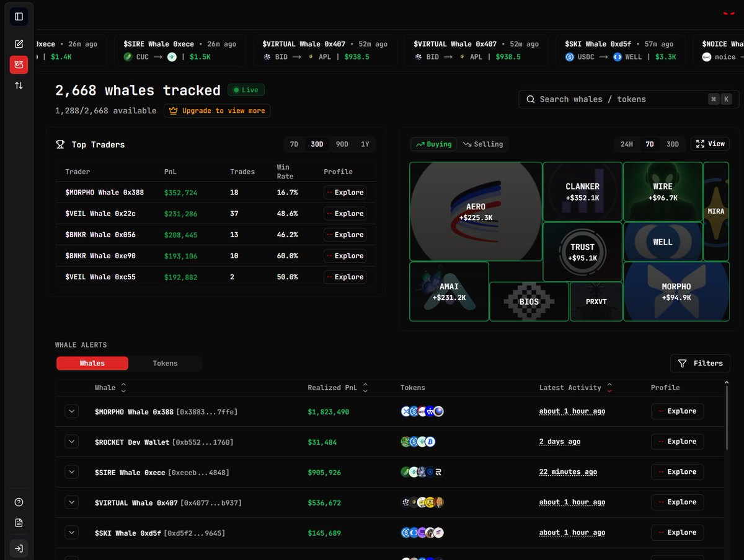Image resolution: width=744 pixels, height=560 pixels.
Task: Open the new note edit icon
Action: (x=19, y=44)
